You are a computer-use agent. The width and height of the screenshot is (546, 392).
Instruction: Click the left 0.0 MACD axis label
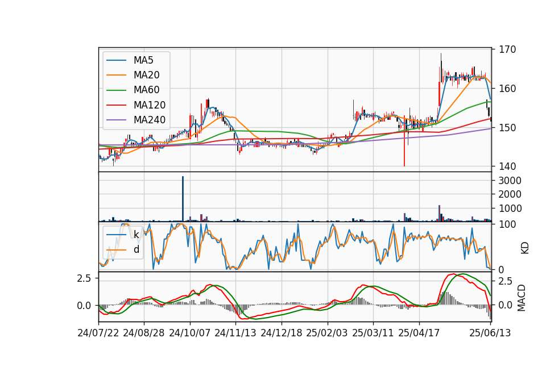(84, 306)
